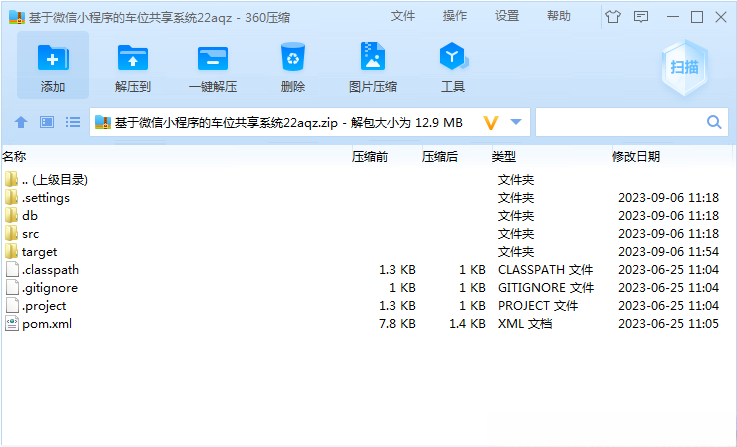
Task: Go up one level with the up arrow
Action: 21,122
